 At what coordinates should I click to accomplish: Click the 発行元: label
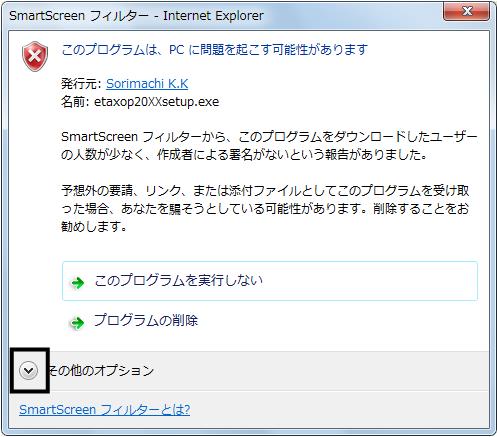pyautogui.click(x=81, y=83)
